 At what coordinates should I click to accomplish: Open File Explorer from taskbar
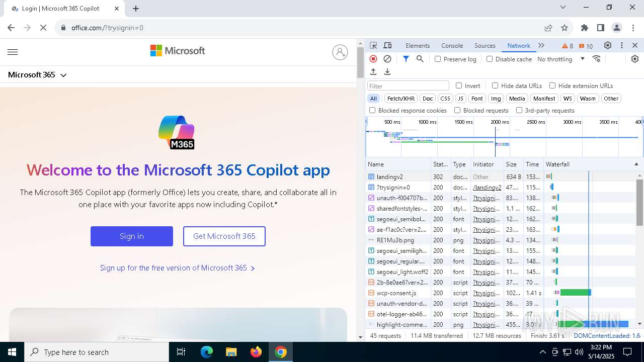click(x=231, y=352)
